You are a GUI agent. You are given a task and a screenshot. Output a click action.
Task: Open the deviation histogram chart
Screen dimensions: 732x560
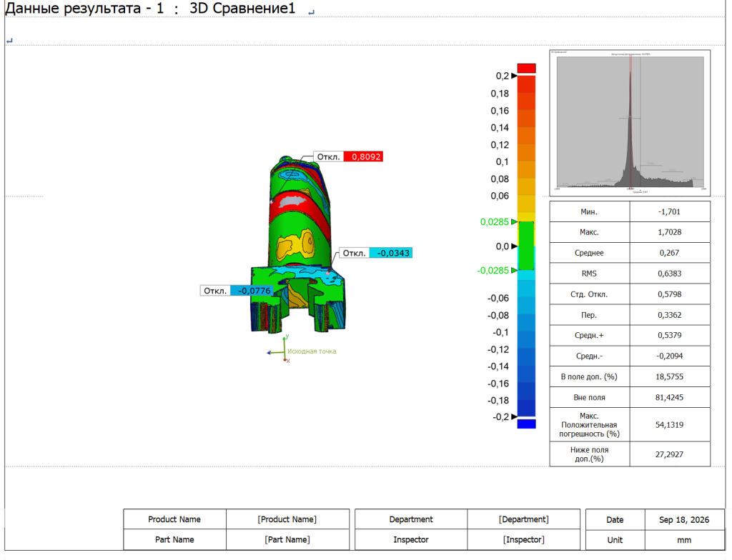pos(630,123)
